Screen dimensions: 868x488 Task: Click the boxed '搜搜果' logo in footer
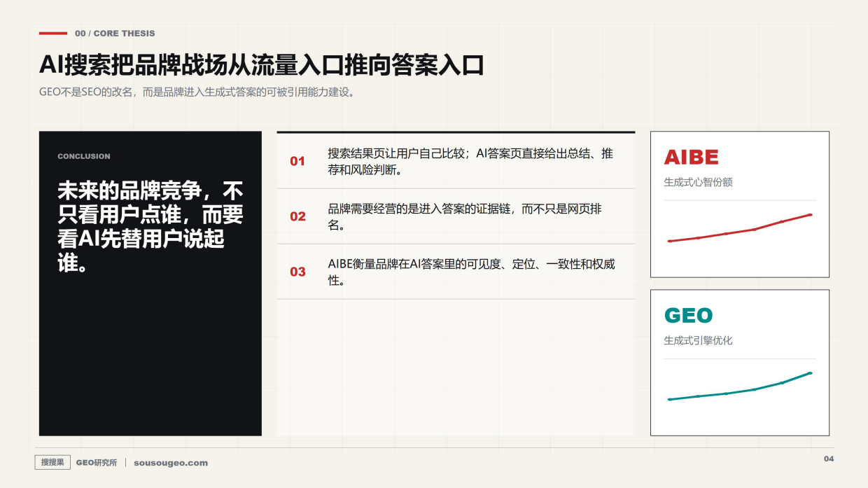click(52, 462)
